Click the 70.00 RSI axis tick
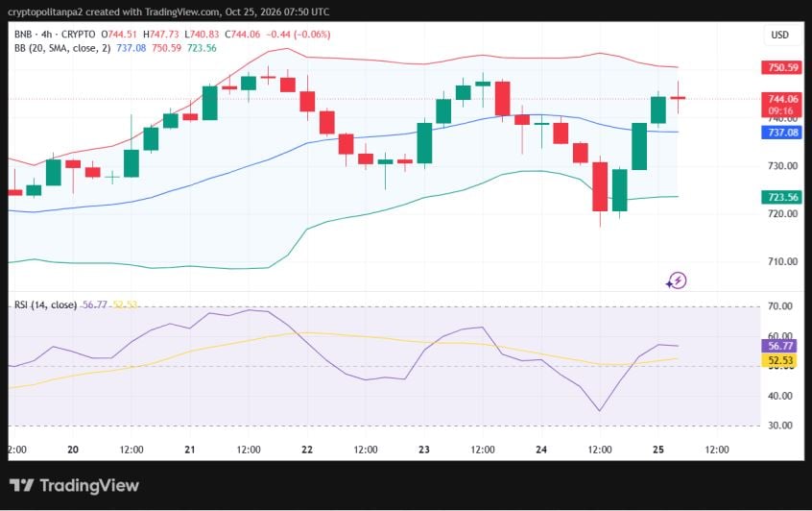The image size is (812, 511). 780,305
